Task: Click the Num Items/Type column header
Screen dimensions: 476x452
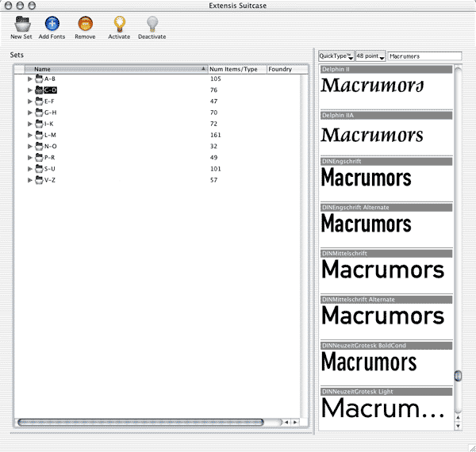Action: pyautogui.click(x=237, y=69)
